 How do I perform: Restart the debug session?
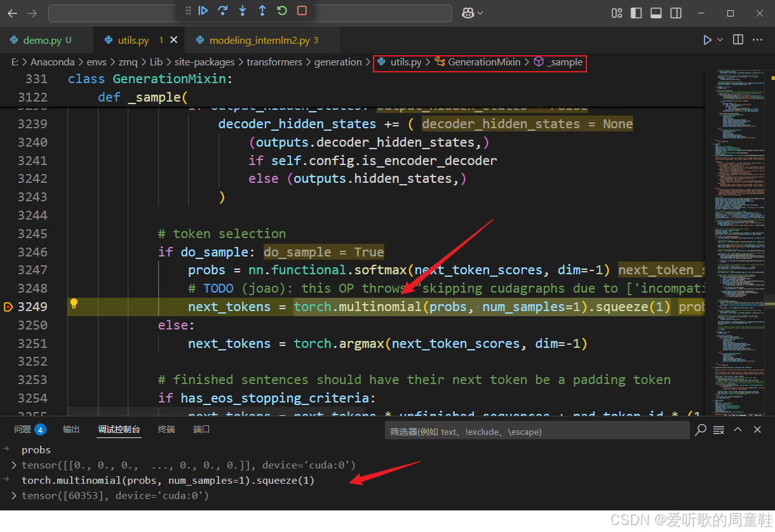282,11
